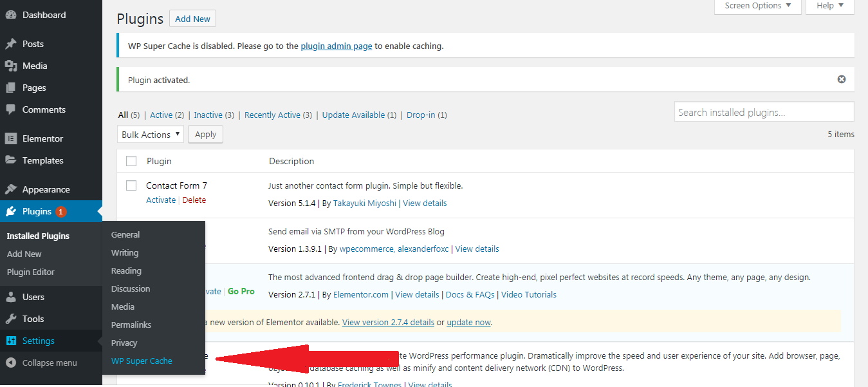Open Plugin Editor submenu item
The width and height of the screenshot is (868, 387).
tap(31, 272)
